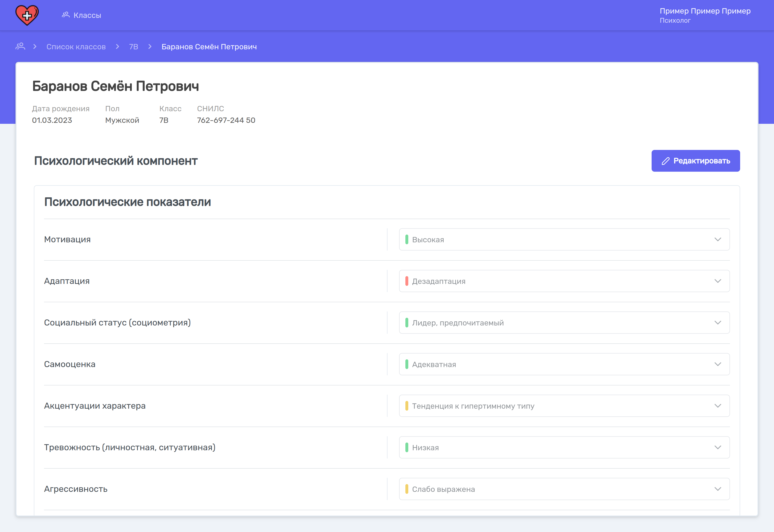Open the Классы menu item

(87, 15)
